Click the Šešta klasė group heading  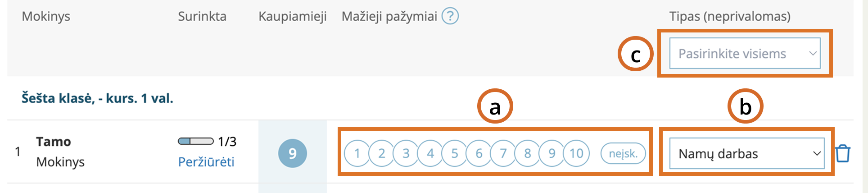[x=97, y=98]
